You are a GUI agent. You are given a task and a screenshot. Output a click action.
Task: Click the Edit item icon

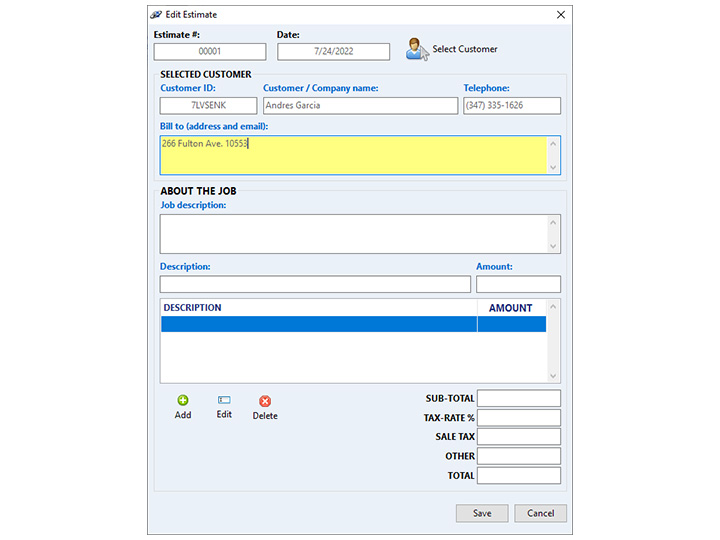click(x=224, y=400)
